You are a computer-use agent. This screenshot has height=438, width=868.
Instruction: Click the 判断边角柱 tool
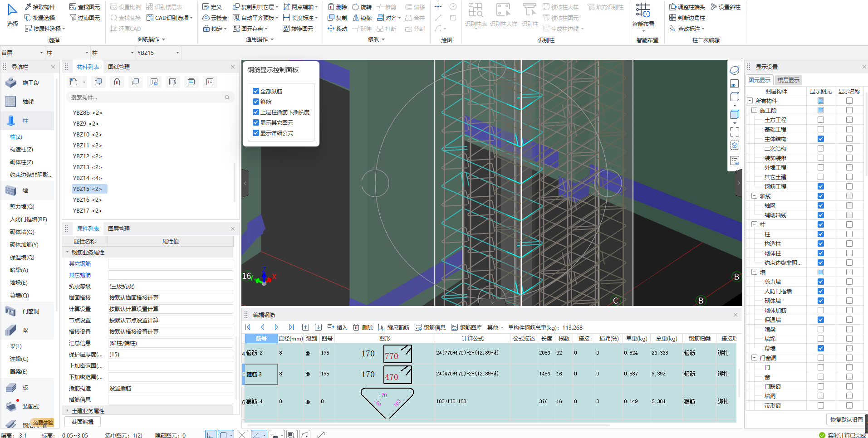(x=687, y=18)
